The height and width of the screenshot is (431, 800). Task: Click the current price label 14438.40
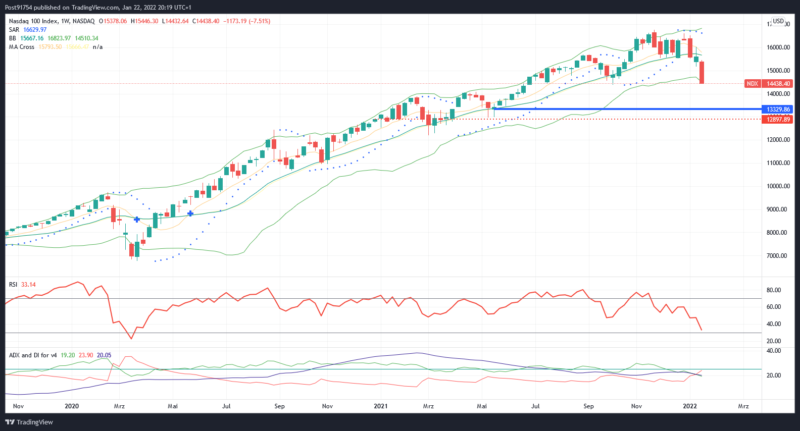(779, 83)
